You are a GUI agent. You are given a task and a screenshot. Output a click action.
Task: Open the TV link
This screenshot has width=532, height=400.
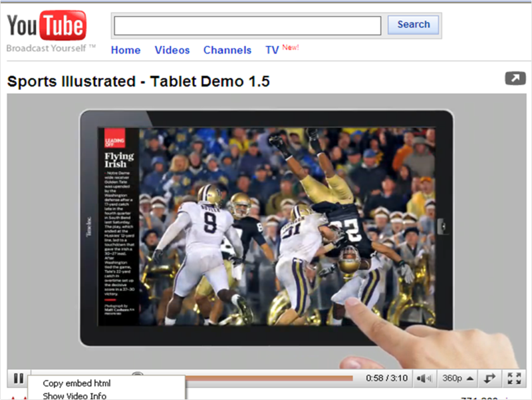272,51
